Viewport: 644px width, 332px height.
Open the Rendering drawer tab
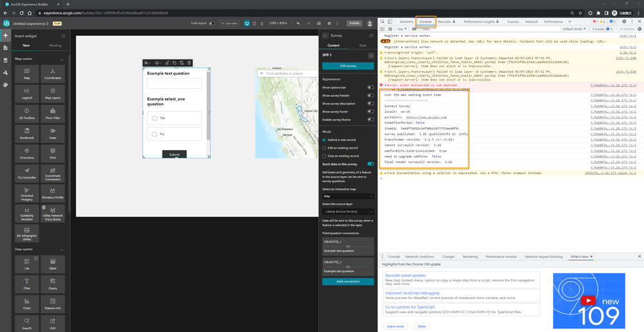pyautogui.click(x=470, y=257)
